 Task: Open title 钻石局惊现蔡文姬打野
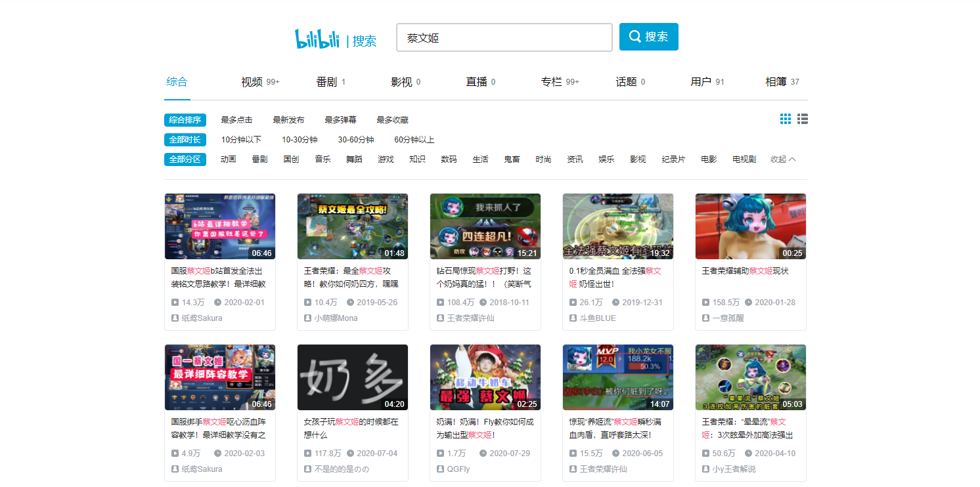click(485, 277)
